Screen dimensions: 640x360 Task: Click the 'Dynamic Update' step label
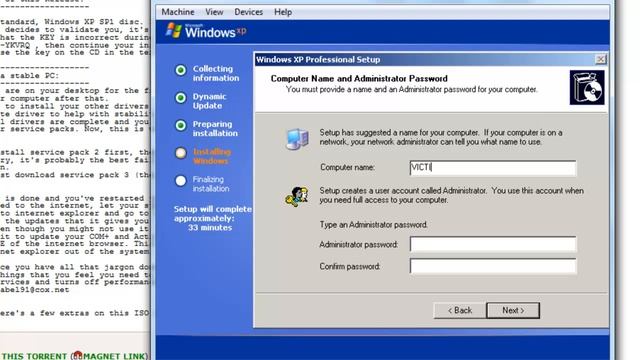coord(209,101)
